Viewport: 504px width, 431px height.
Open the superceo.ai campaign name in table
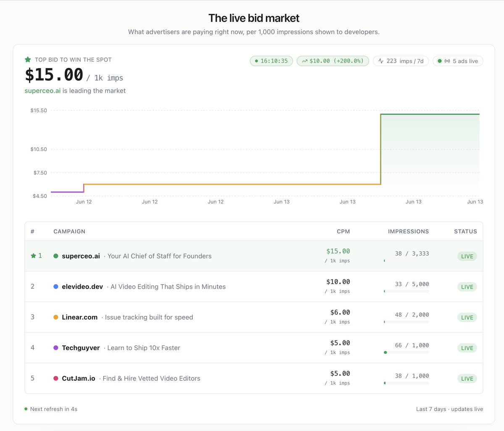click(81, 256)
